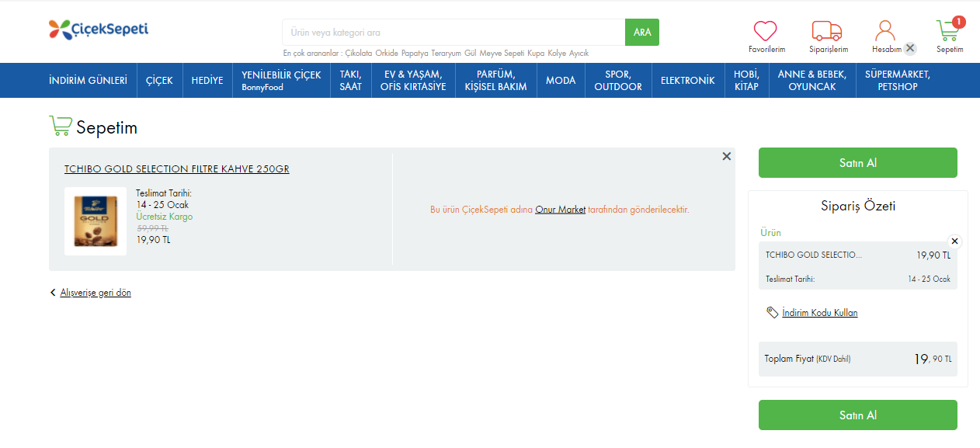Screen dimensions: 980x448
Task: Open YENİLEBİLİR ÇİÇEK BonnyFood menu
Action: pyautogui.click(x=281, y=81)
